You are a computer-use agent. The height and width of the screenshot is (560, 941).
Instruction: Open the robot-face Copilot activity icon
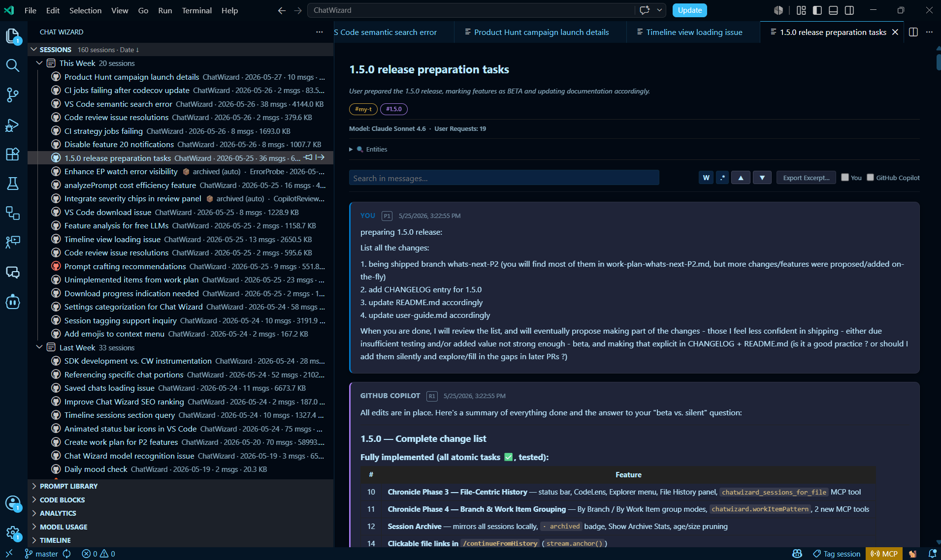coord(13,302)
